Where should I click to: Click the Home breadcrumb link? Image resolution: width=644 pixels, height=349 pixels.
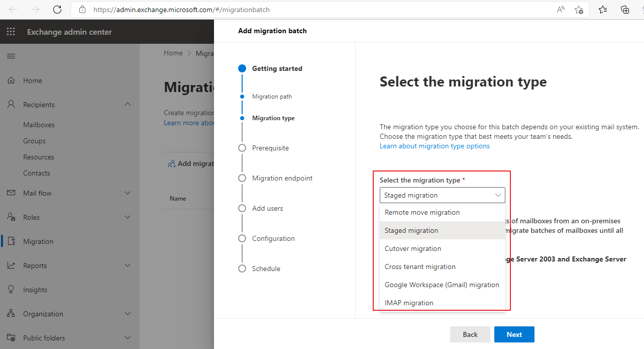click(173, 53)
